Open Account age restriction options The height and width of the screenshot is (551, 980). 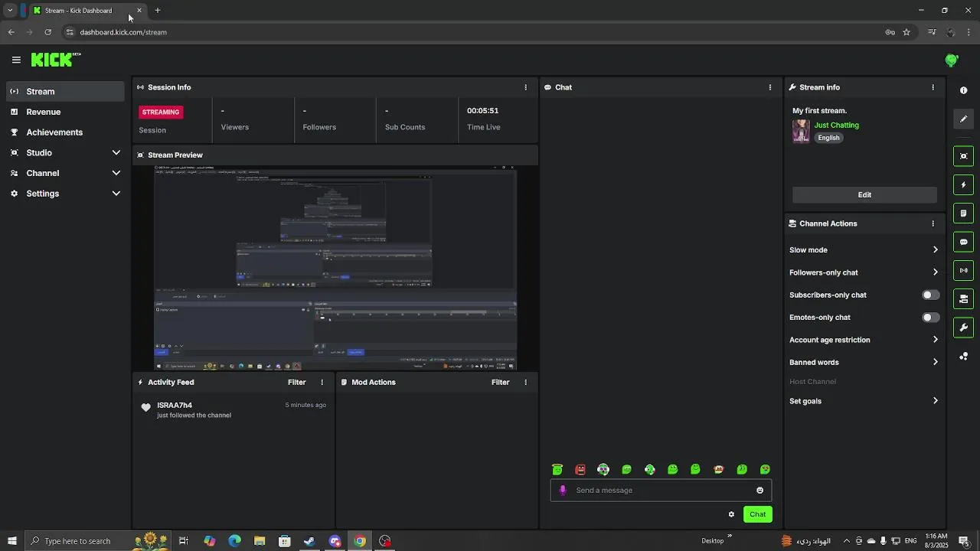coord(864,340)
